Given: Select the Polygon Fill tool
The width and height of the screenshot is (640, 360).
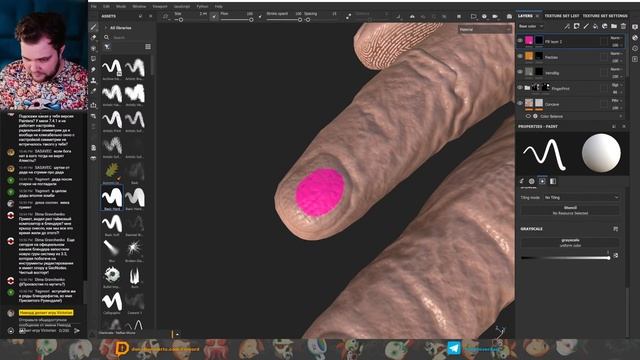Looking at the screenshot, I should click(93, 59).
